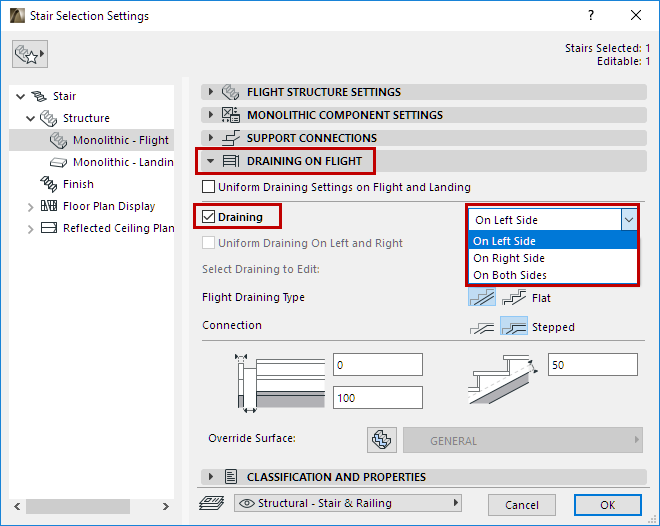Click Monolithic - Landing row icon

pyautogui.click(x=59, y=162)
